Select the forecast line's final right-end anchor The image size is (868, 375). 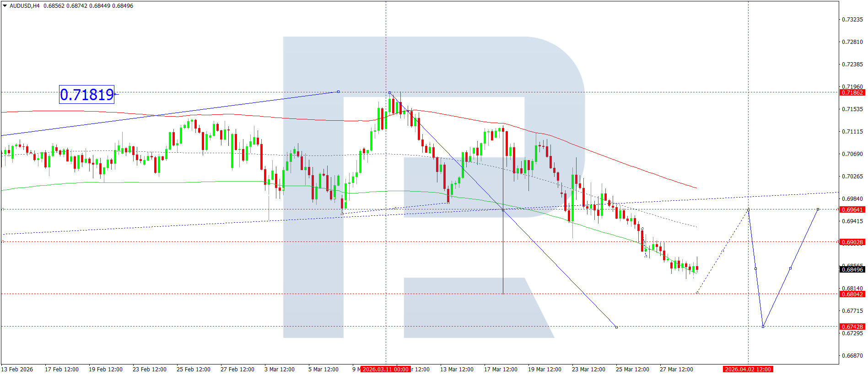(818, 209)
